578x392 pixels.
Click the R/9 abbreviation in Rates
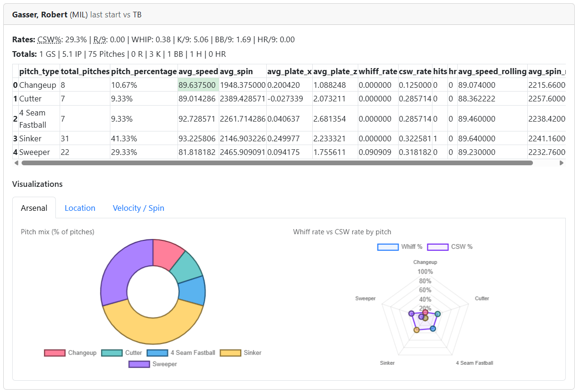click(100, 39)
